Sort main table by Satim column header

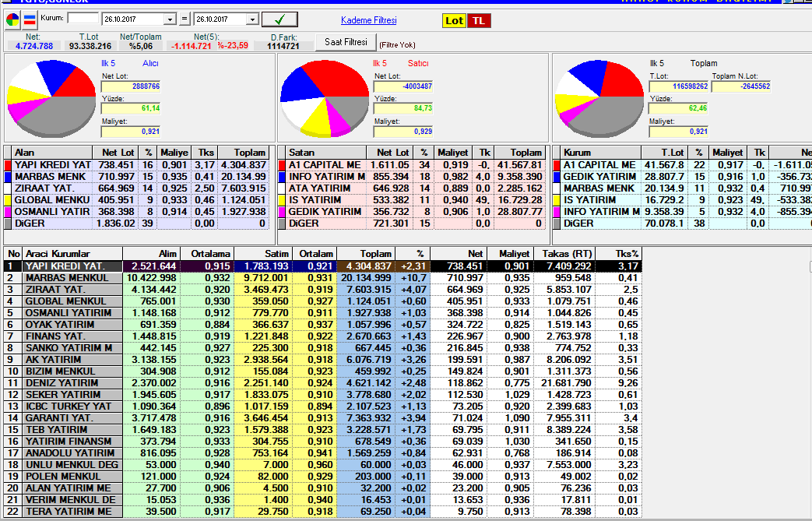pos(262,254)
